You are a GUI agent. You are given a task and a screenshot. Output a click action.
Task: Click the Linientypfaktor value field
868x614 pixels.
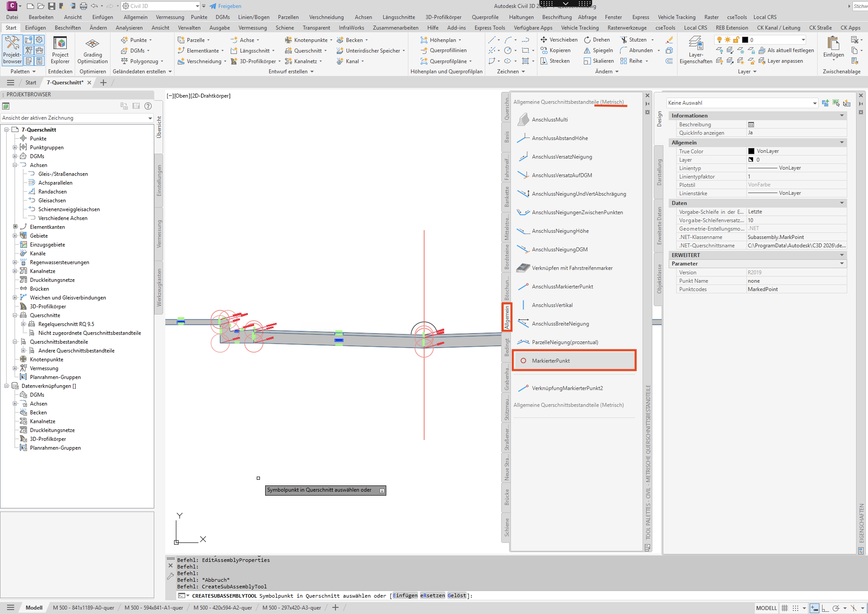pyautogui.click(x=796, y=177)
